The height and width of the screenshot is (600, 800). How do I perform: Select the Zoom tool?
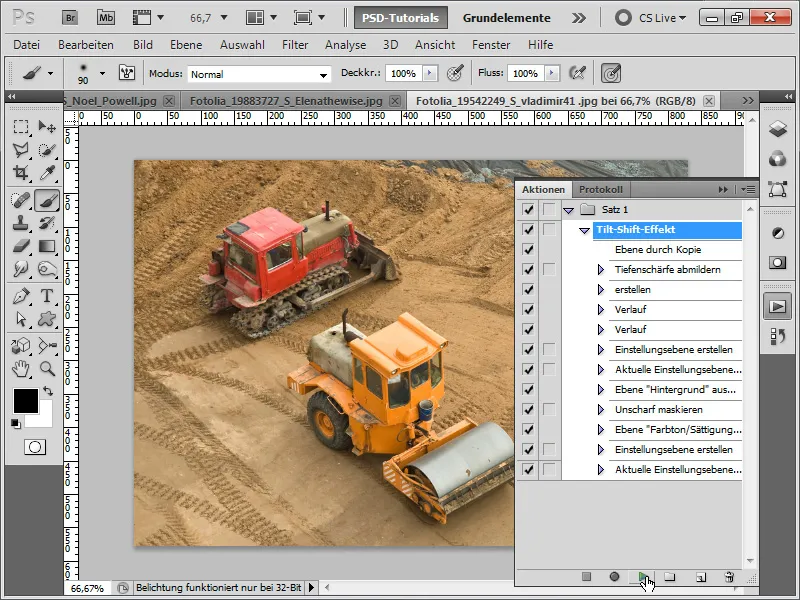pos(47,368)
